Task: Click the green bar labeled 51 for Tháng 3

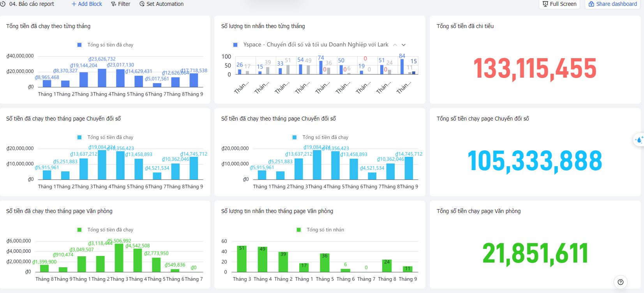Action: 242,259
